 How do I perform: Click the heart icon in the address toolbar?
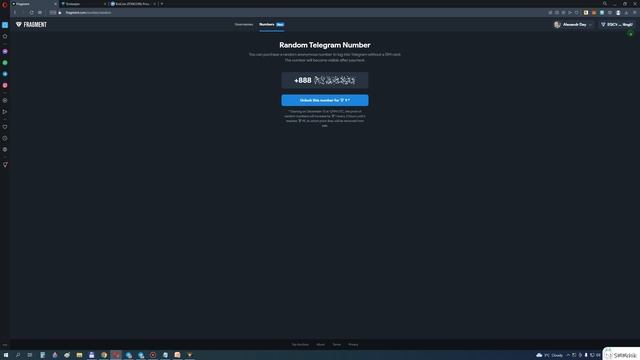[x=577, y=13]
